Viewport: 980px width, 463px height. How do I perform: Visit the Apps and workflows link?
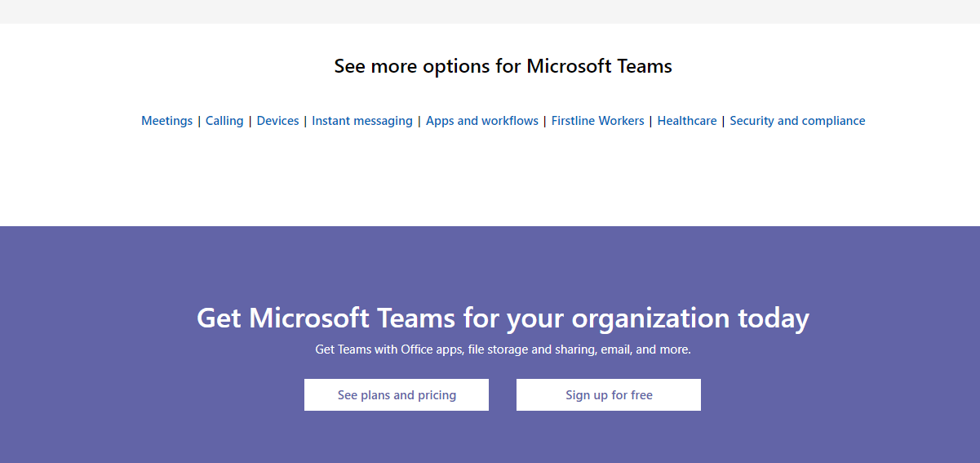[x=482, y=121]
